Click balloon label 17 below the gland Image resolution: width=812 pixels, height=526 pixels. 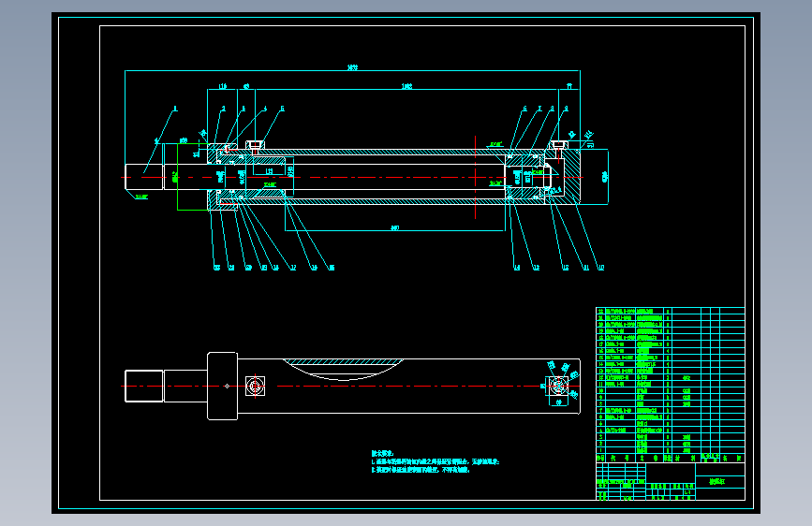coord(292,268)
